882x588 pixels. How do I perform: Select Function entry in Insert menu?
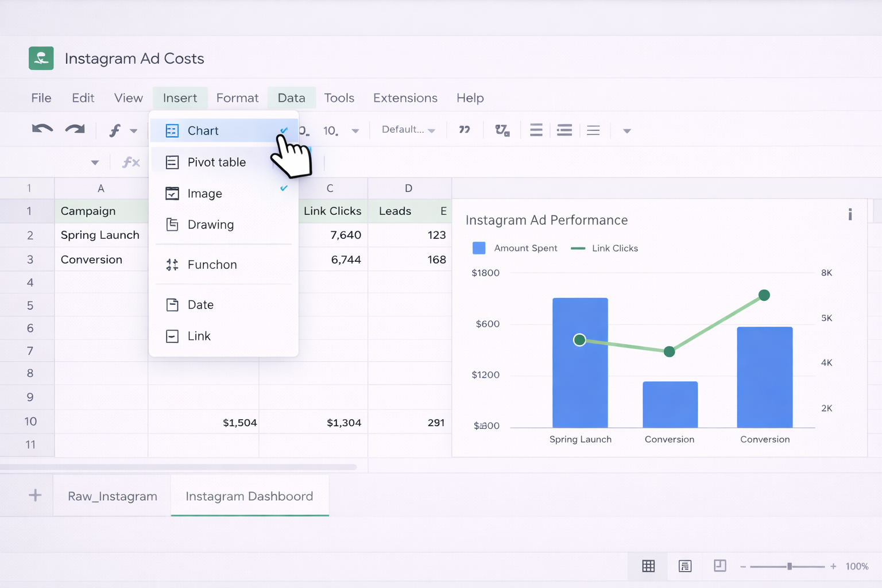pyautogui.click(x=223, y=265)
